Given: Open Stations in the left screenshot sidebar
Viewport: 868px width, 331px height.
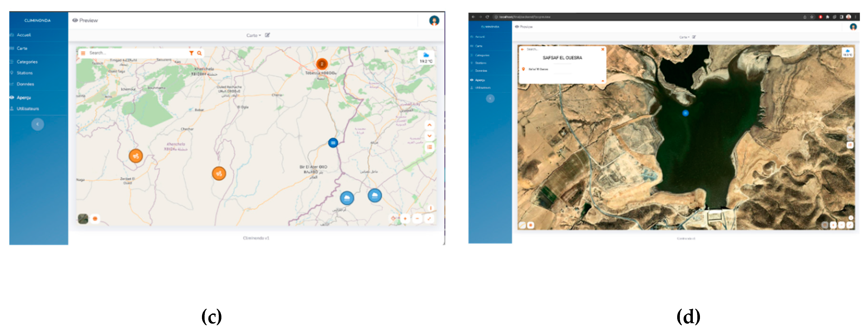Looking at the screenshot, I should (25, 73).
